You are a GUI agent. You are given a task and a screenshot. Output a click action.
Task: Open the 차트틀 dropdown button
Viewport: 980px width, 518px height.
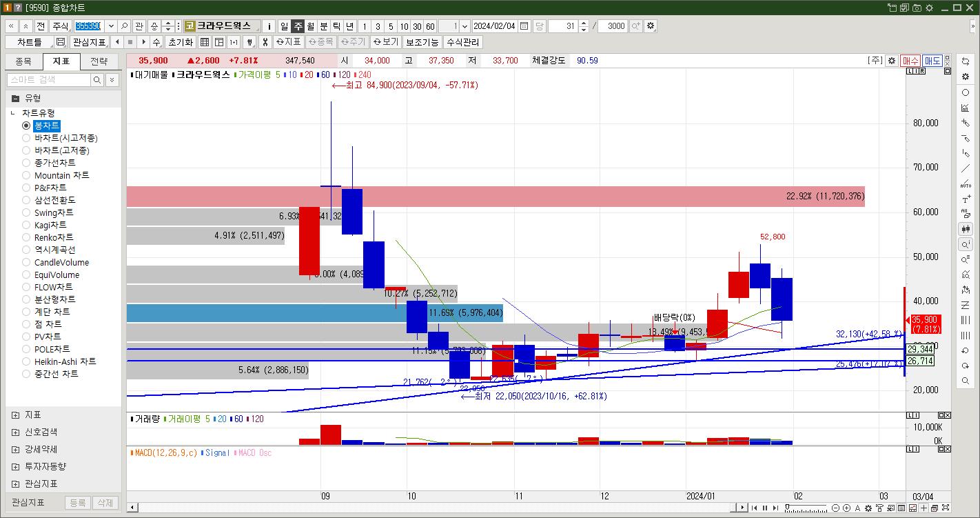(x=30, y=42)
